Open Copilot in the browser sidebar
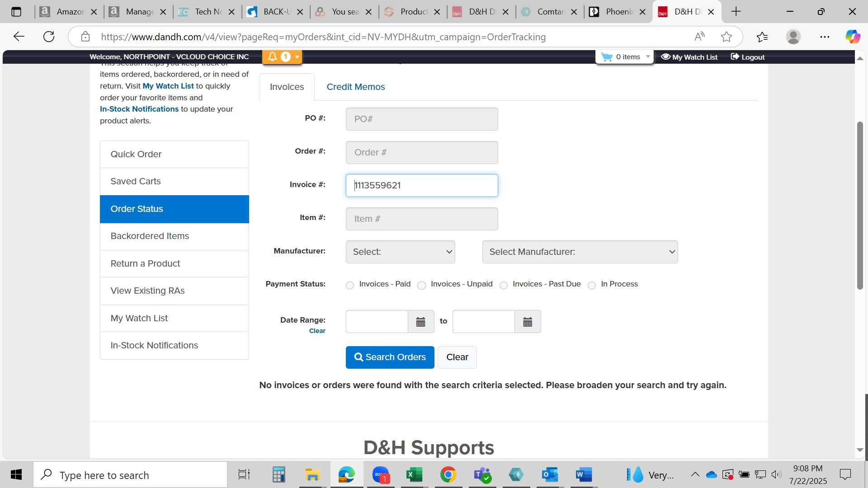868x488 pixels. 853,37
